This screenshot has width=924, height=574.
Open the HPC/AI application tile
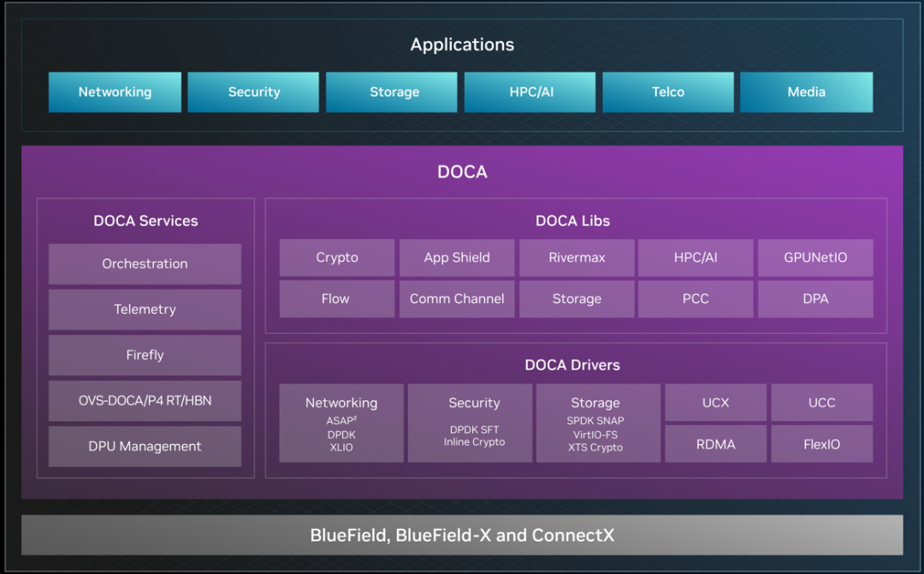[x=530, y=92]
